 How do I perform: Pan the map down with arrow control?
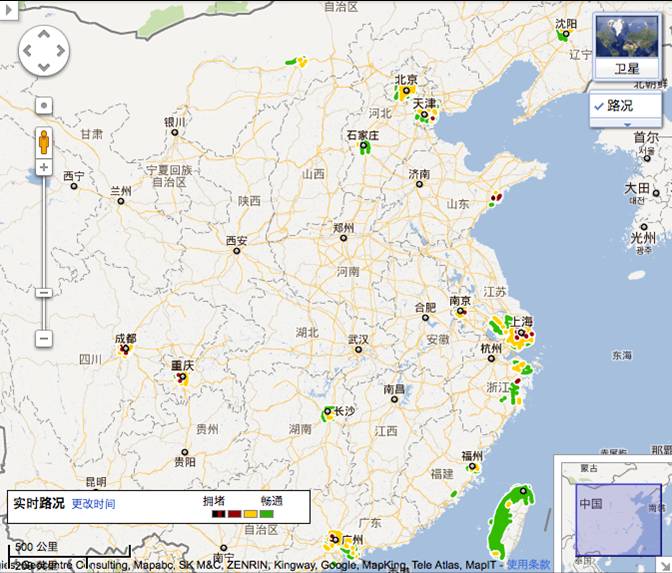click(44, 66)
